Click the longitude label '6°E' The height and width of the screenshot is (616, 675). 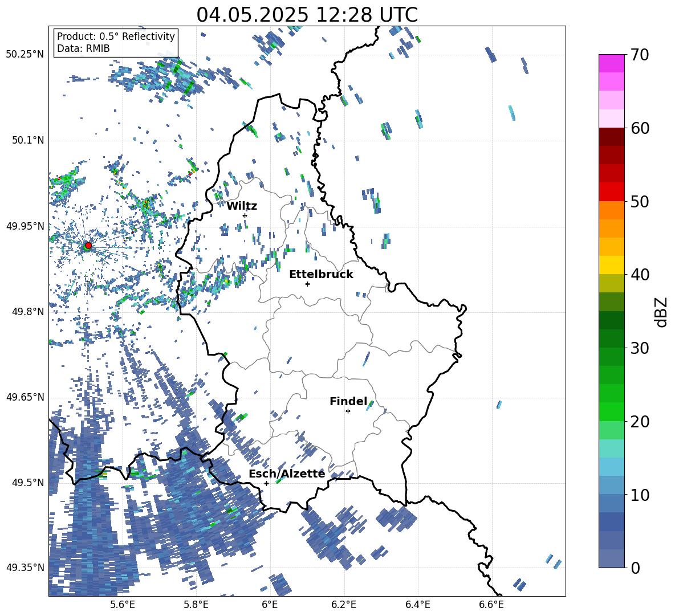click(x=270, y=605)
